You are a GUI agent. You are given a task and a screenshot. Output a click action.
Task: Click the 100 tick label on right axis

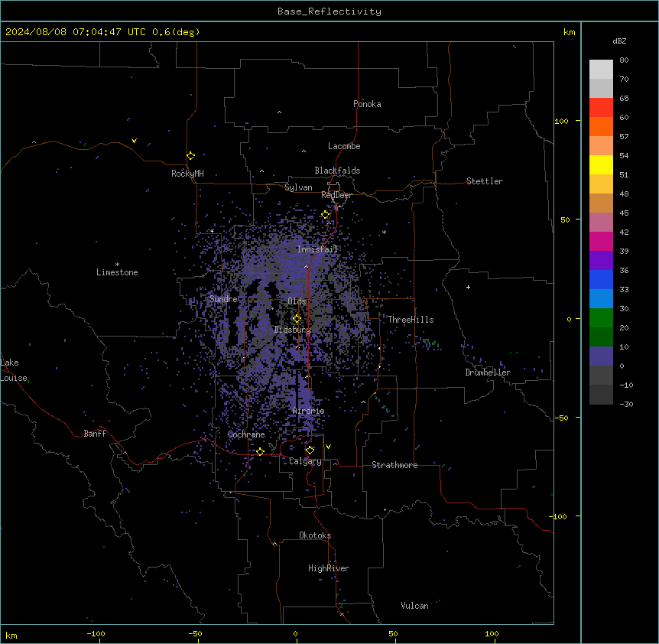point(561,121)
